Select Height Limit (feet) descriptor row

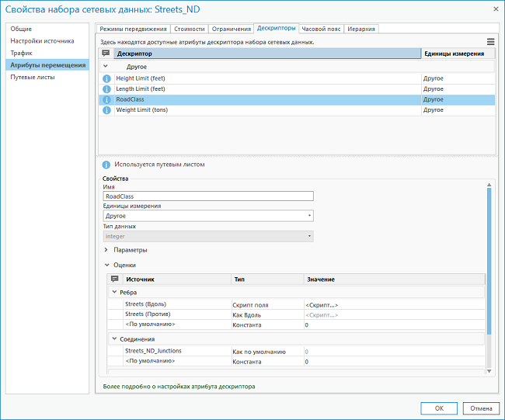click(297, 78)
